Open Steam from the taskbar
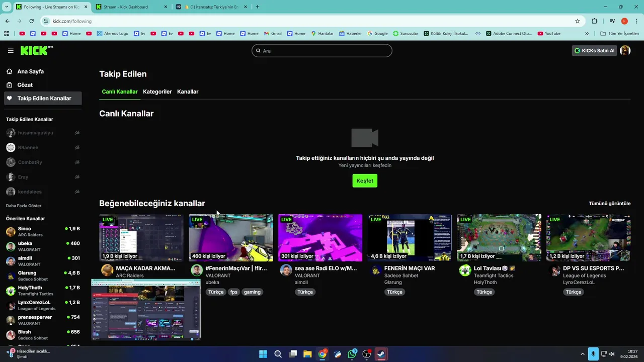This screenshot has height=362, width=644. tap(381, 354)
